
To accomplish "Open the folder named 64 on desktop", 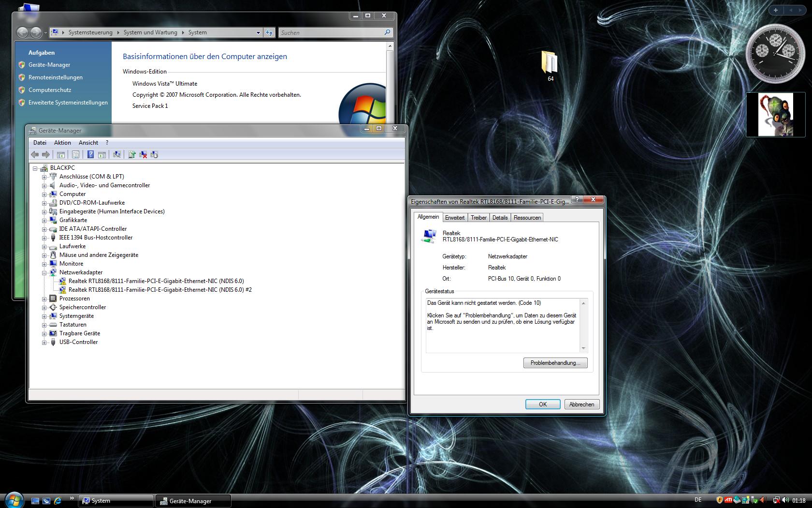I will (x=550, y=66).
